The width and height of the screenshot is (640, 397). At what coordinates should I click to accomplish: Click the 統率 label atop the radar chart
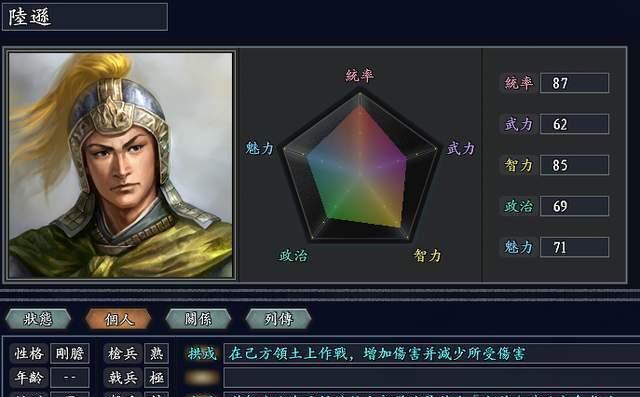pyautogui.click(x=360, y=75)
